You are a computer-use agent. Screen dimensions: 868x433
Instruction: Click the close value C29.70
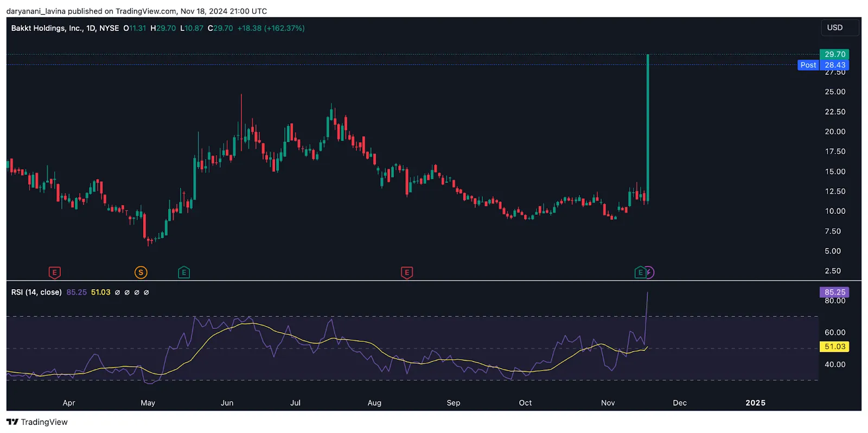coord(220,28)
